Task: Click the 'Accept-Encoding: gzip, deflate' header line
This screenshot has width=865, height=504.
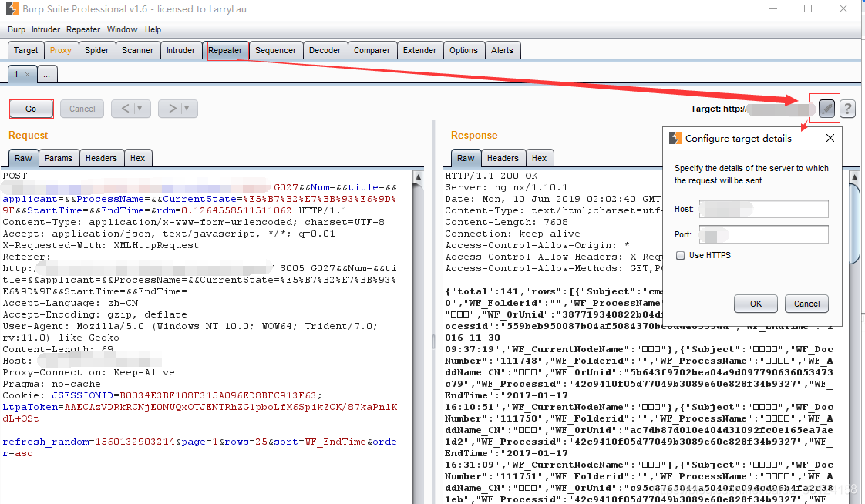Action: tap(95, 315)
